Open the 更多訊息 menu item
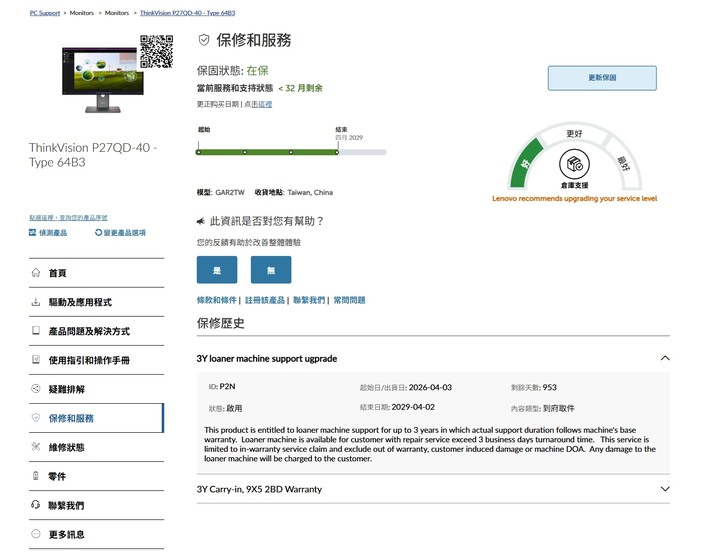The image size is (720, 557). tap(96, 534)
